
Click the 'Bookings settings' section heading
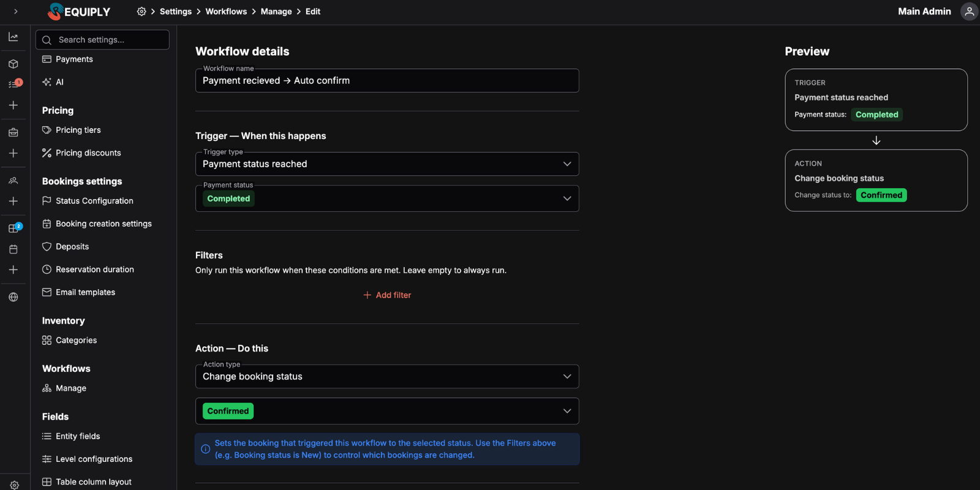(x=82, y=181)
